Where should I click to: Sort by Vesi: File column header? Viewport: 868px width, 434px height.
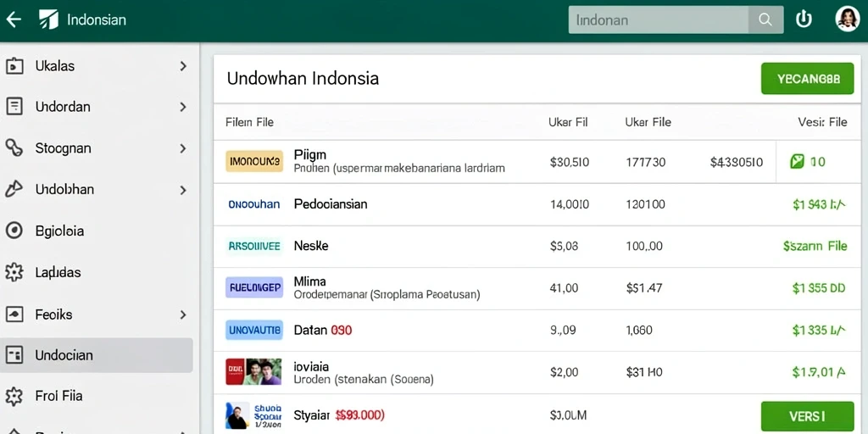(822, 122)
